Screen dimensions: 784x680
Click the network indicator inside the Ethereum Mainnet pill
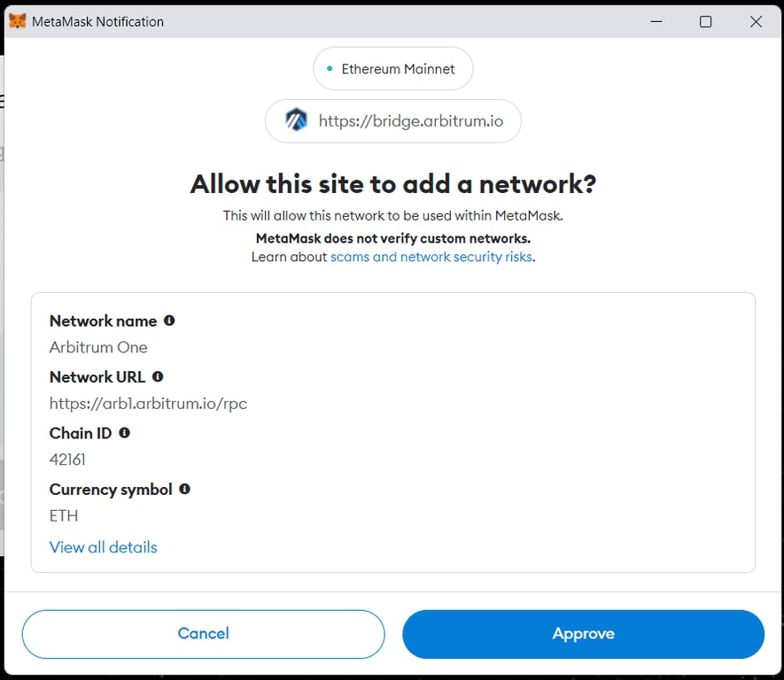point(329,67)
